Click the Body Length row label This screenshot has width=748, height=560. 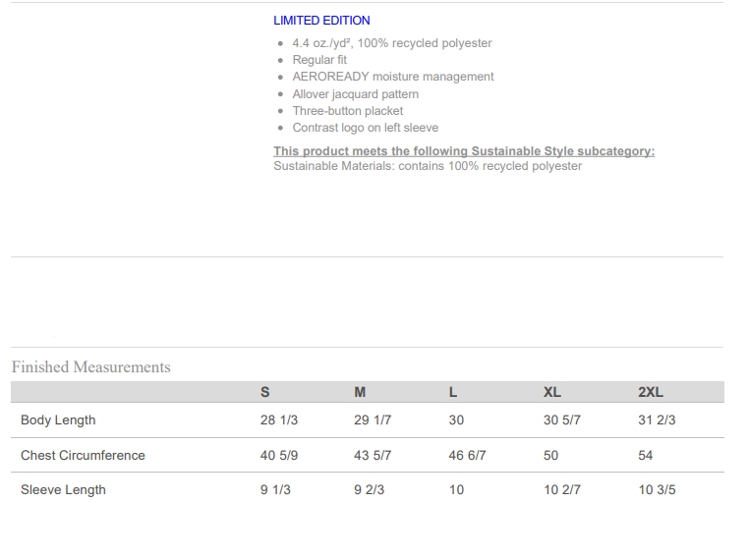[x=58, y=420]
